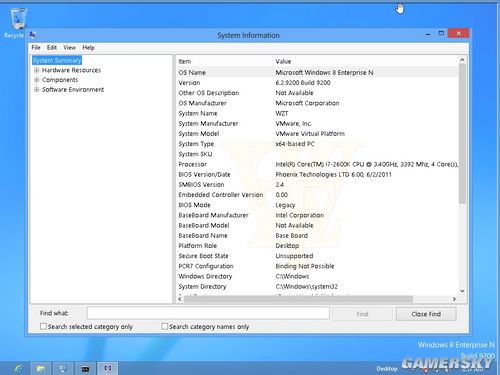This screenshot has height=375, width=500.
Task: Select the PCR7 Configuration row
Action: [317, 266]
